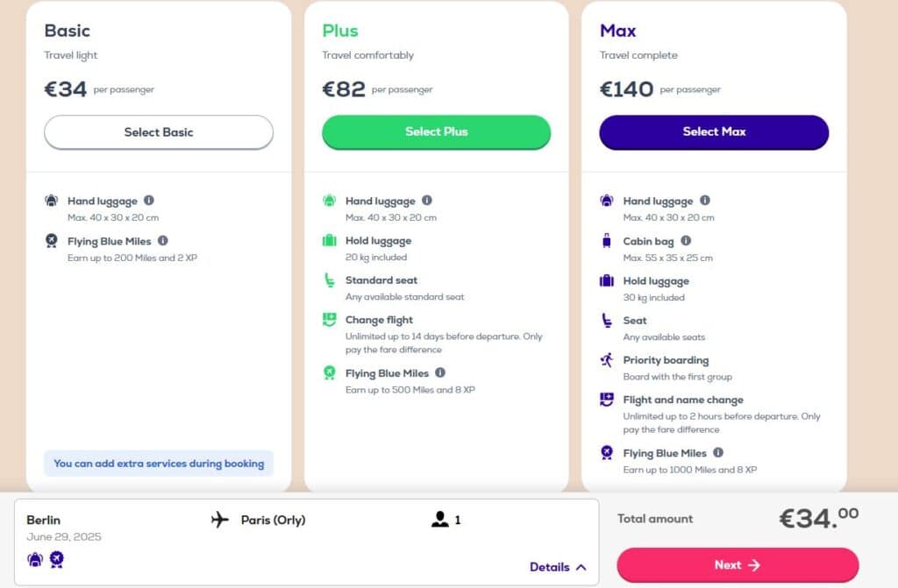Viewport: 898px width, 588px height.
Task: Click the passenger count person icon
Action: [x=439, y=520]
